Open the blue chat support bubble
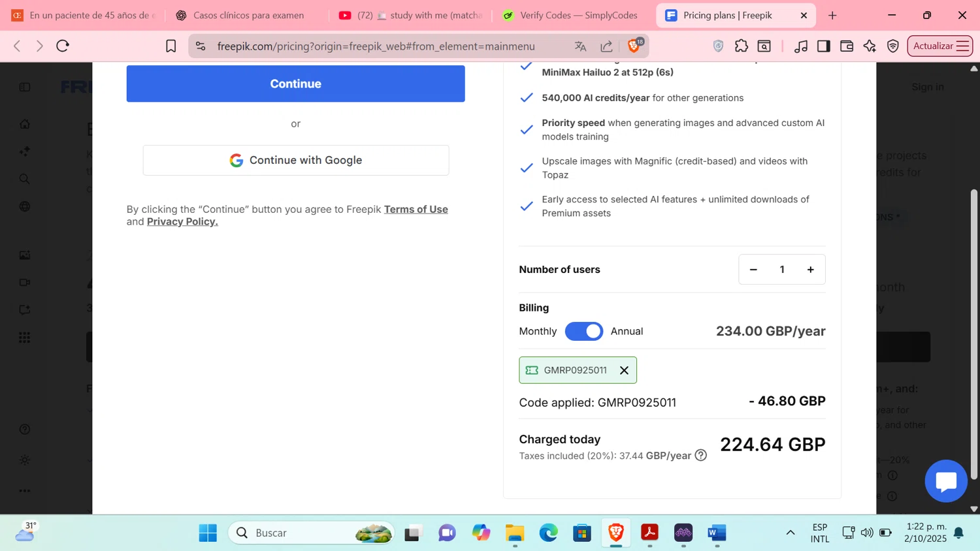 tap(946, 481)
